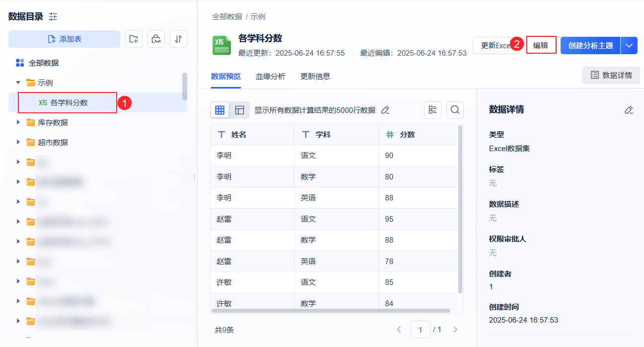Click the green XLS dataset icon in the header
This screenshot has height=347, width=644.
point(221,45)
